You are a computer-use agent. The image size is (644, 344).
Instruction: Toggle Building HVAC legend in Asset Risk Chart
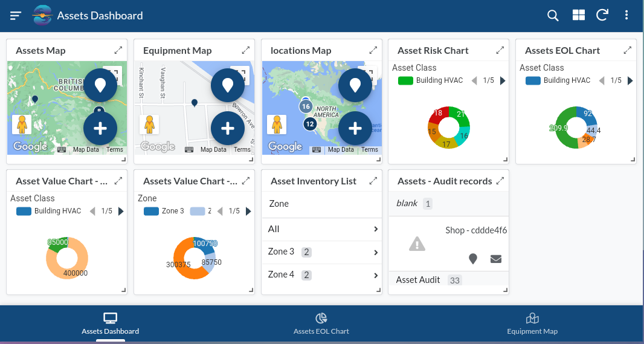click(431, 80)
